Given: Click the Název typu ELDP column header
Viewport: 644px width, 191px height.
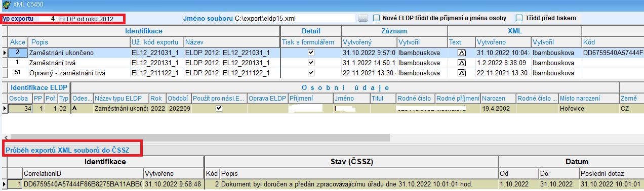Looking at the screenshot, I should (120, 98).
